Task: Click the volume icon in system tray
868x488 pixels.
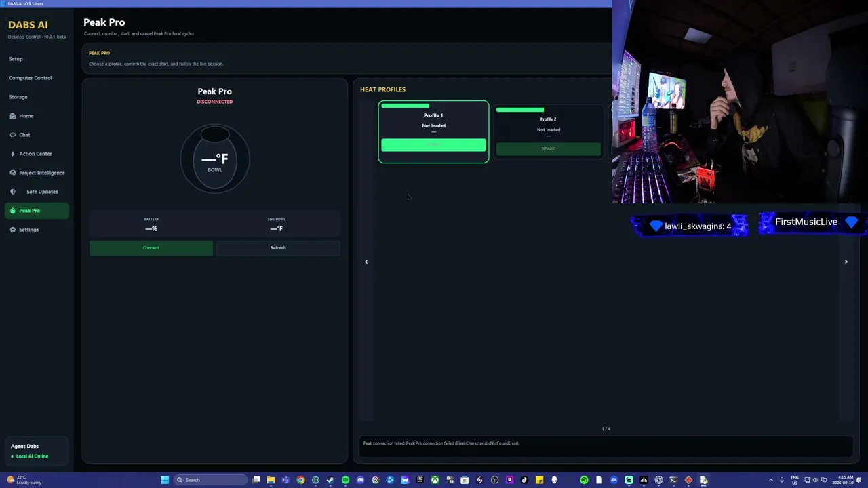Action: coord(815,480)
